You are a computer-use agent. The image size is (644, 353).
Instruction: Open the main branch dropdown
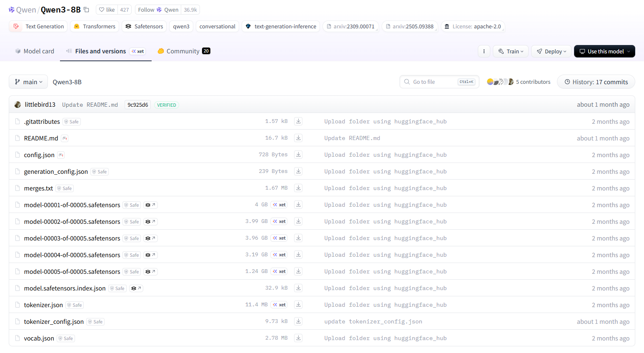point(28,82)
